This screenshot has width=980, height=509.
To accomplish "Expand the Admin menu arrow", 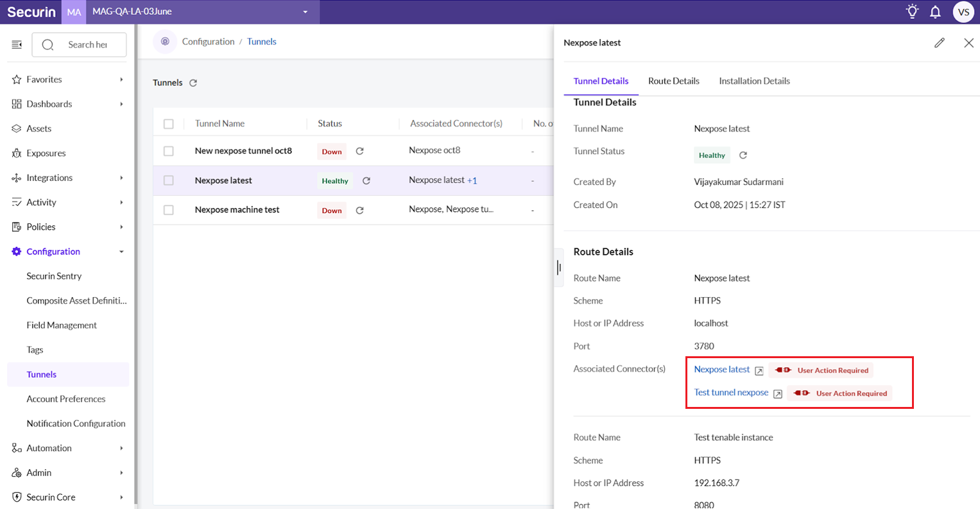I will pyautogui.click(x=121, y=473).
